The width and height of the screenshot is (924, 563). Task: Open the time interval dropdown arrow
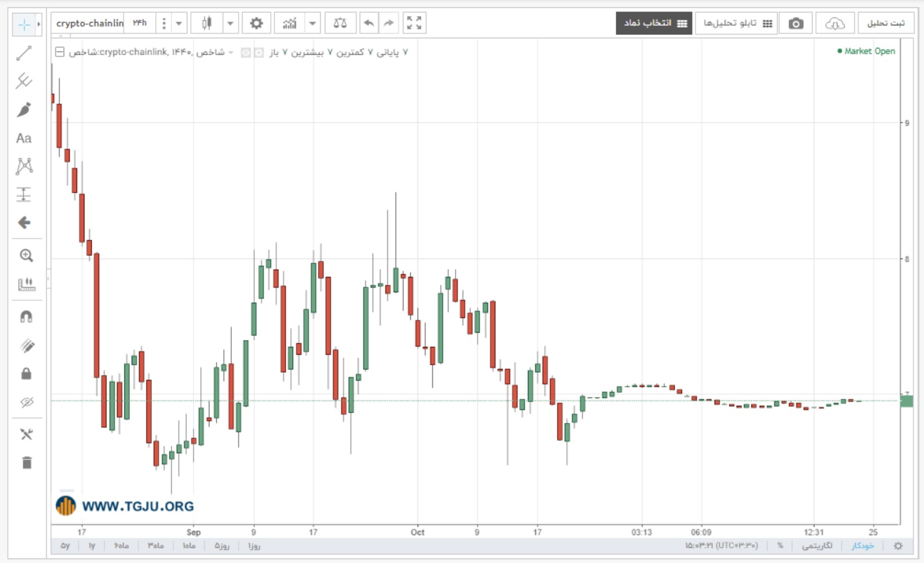179,23
